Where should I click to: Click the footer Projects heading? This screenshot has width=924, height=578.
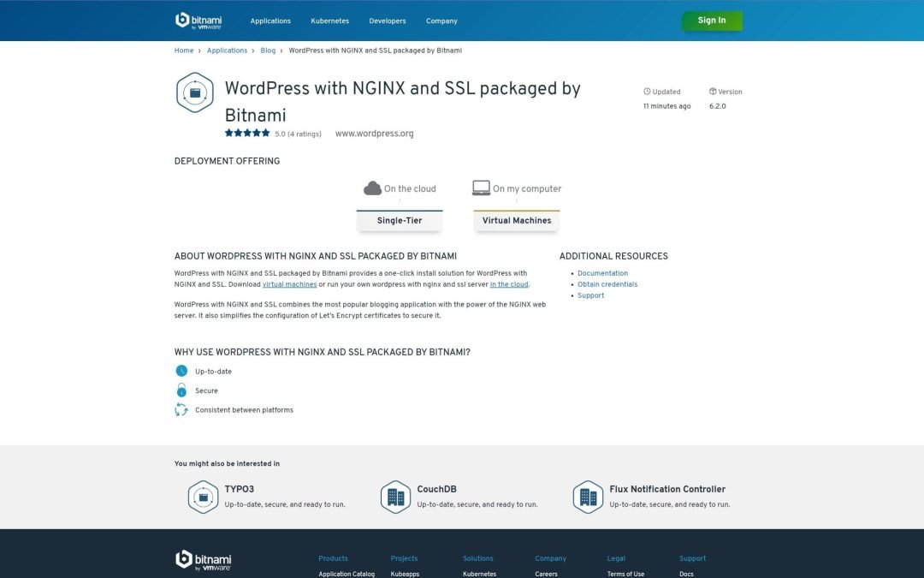click(x=404, y=558)
